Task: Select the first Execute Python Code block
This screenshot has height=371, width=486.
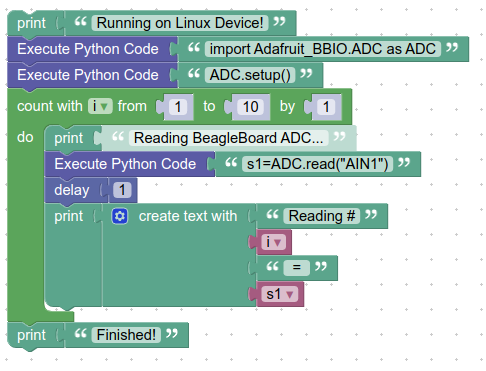Action: tap(88, 49)
